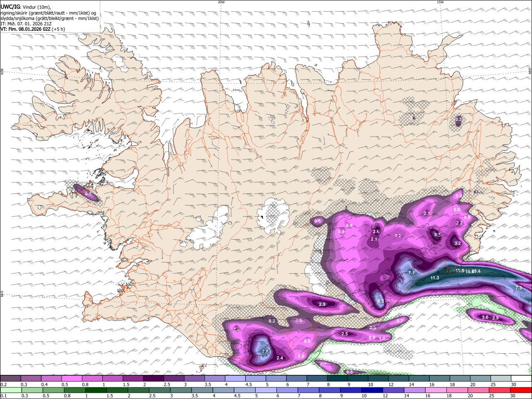The width and height of the screenshot is (532, 399).
Task: Click the 'slydda/snjókoma' legend description line
Action: (x=49, y=18)
